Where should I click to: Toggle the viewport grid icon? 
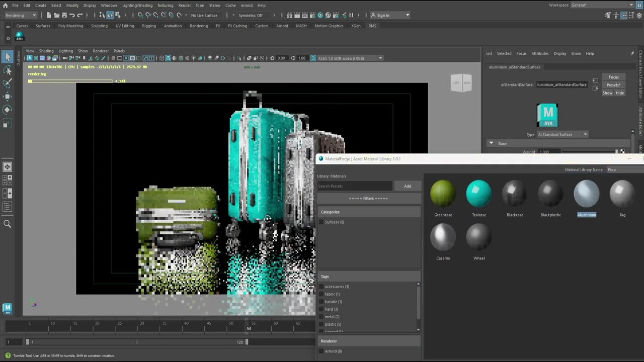113,58
